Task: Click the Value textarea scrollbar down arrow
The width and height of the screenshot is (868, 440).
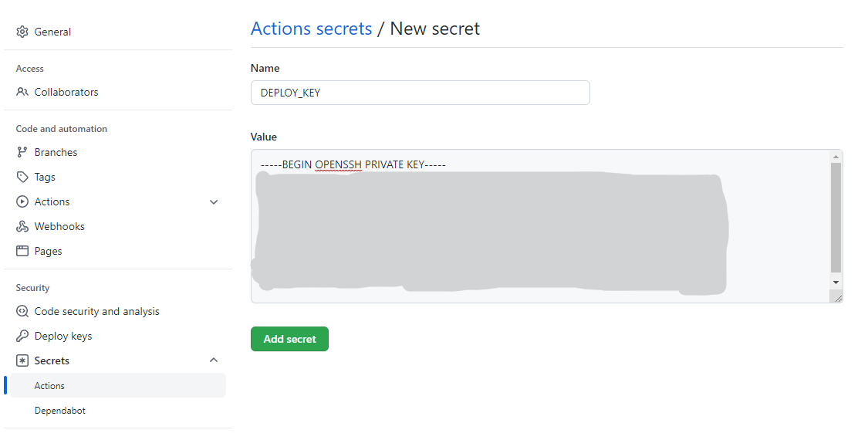Action: [x=836, y=283]
